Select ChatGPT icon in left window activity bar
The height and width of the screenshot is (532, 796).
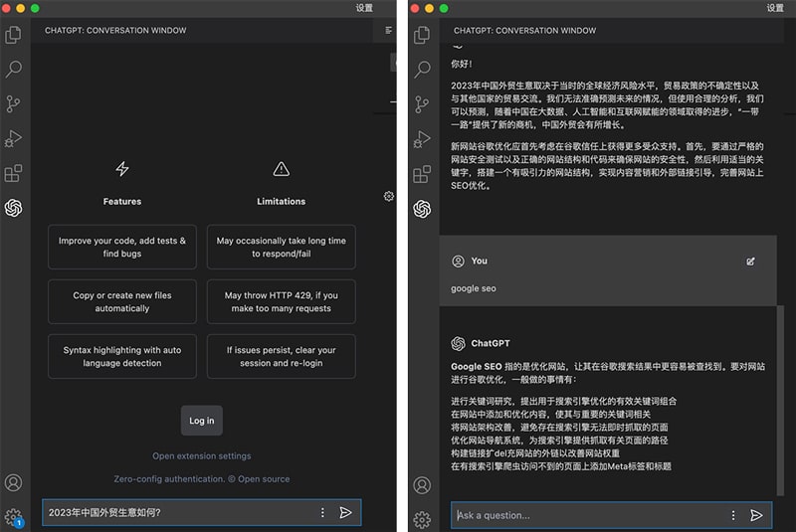[x=14, y=208]
